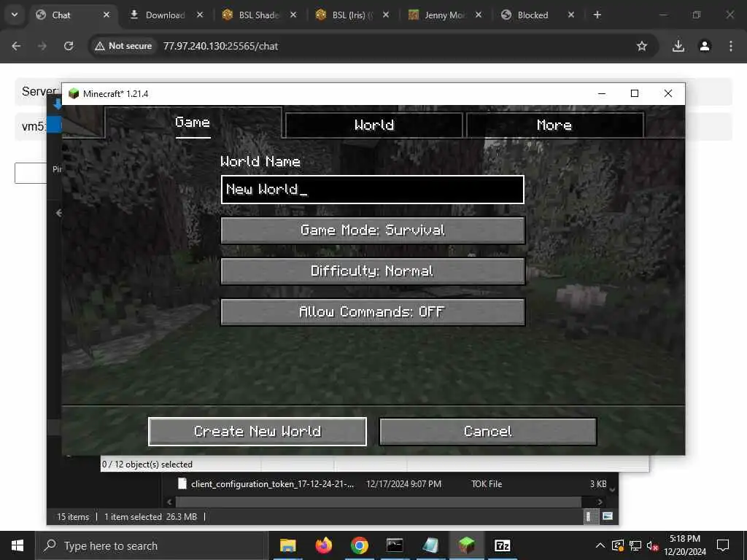Open Command Prompt from taskbar
This screenshot has width=747, height=560.
coord(395,545)
